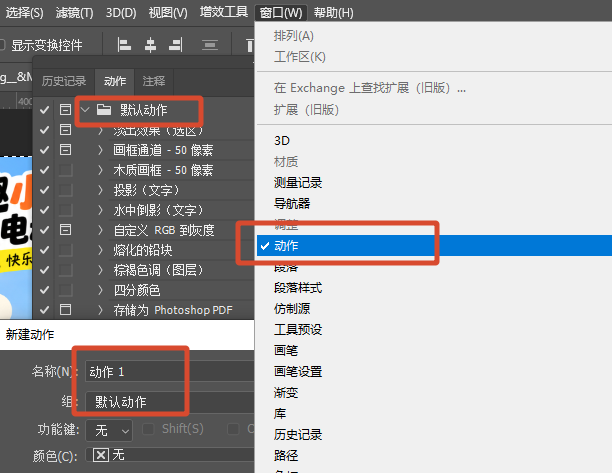This screenshot has width=612, height=473.
Task: Toggle dialog icon for 存储为 Photoshop PDF
Action: point(65,309)
